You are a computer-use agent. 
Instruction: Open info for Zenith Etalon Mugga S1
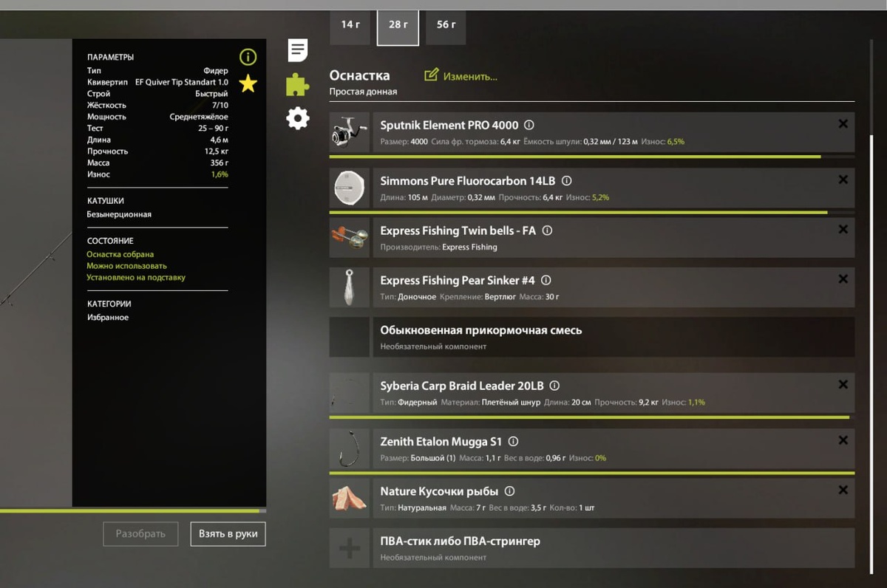514,442
